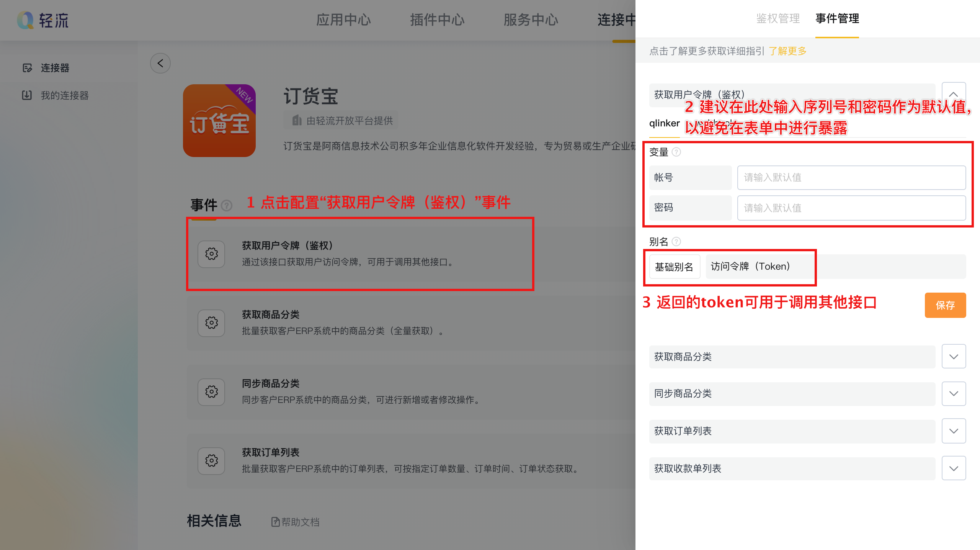The image size is (980, 550).
Task: Open the 了解更多 link
Action: (787, 51)
